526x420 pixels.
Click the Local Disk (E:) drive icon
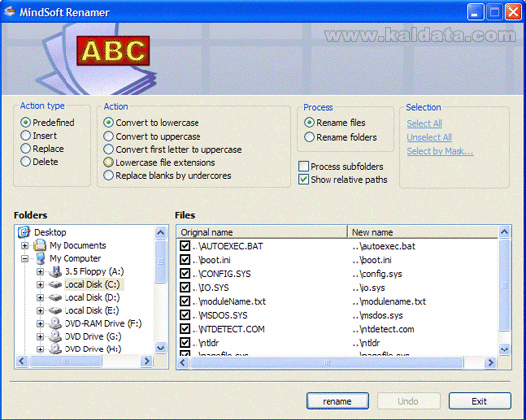pos(55,310)
